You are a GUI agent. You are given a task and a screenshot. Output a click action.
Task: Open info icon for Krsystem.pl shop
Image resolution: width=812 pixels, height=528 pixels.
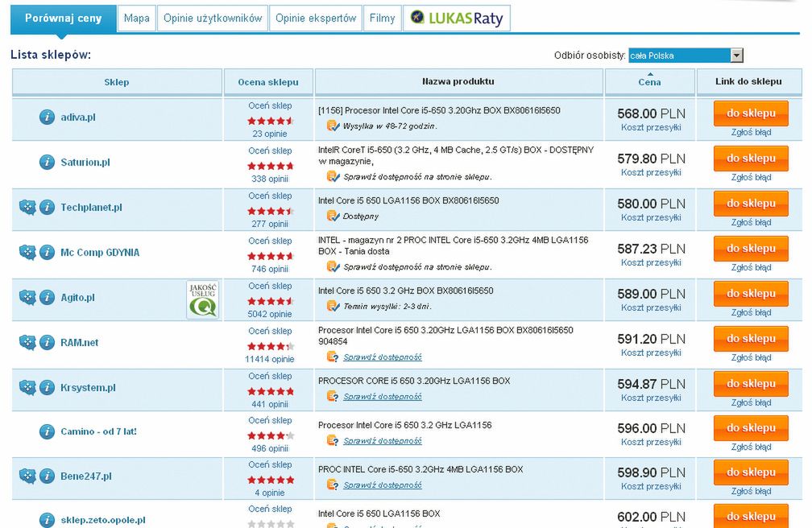pos(47,387)
